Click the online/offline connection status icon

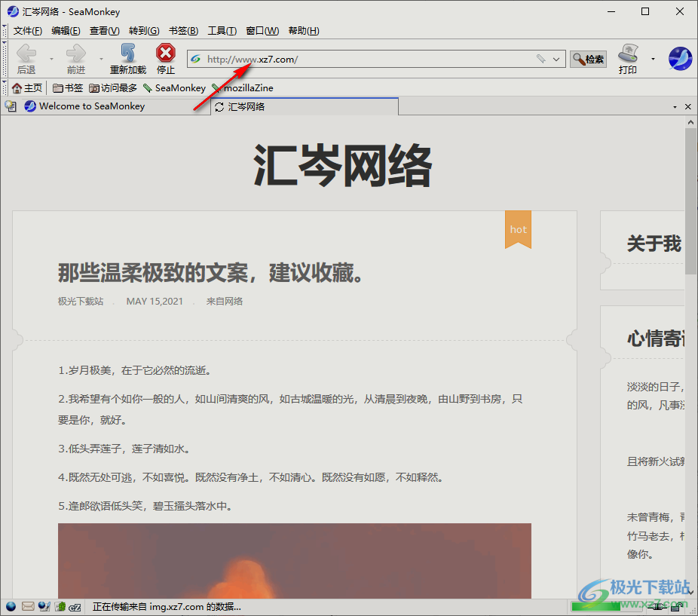coord(658,607)
